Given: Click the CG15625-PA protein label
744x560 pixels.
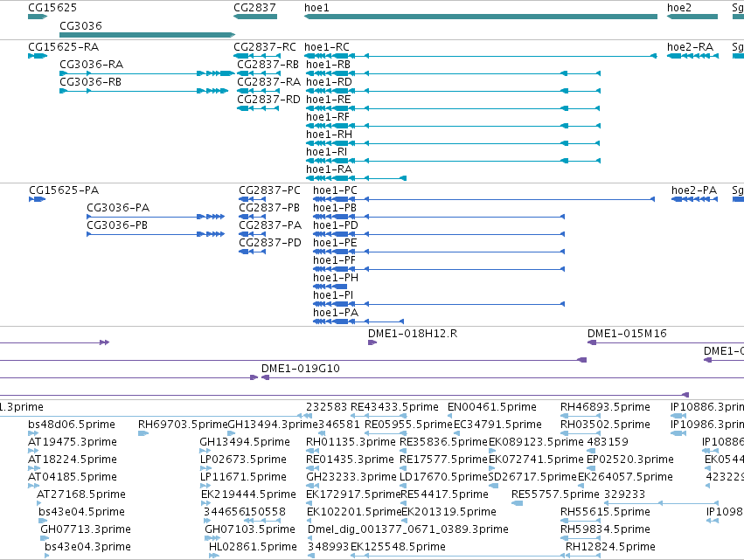Looking at the screenshot, I should [64, 190].
